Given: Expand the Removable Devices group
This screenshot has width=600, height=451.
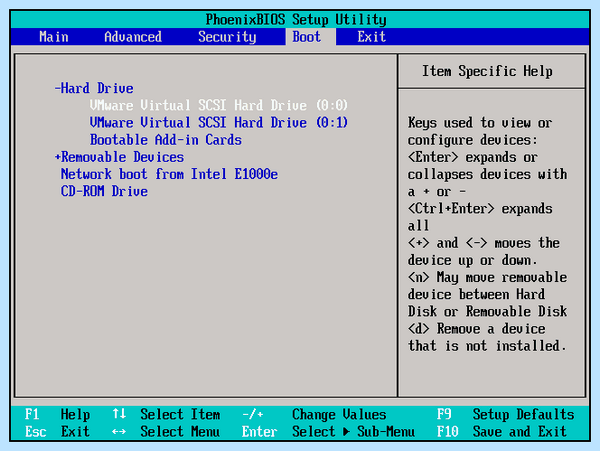Looking at the screenshot, I should [119, 157].
